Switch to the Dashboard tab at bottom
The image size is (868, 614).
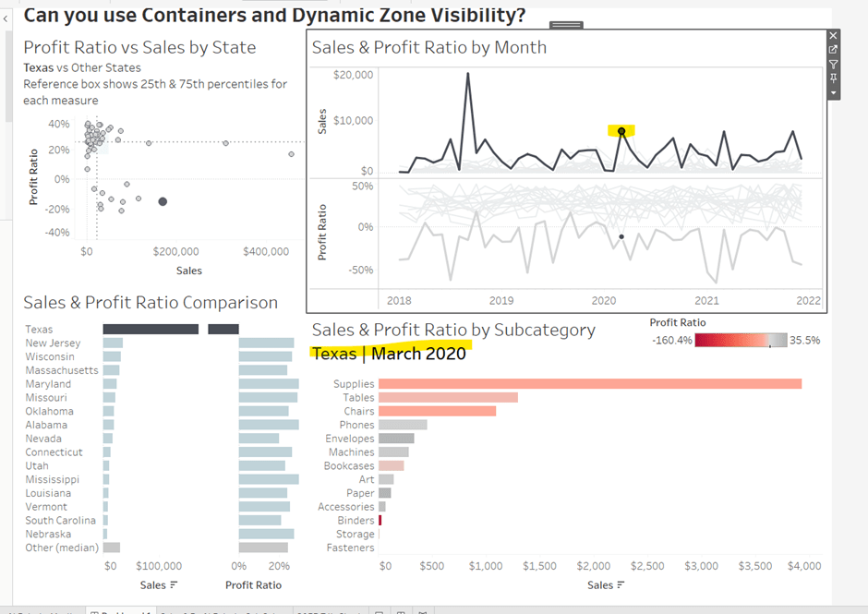coord(120,610)
